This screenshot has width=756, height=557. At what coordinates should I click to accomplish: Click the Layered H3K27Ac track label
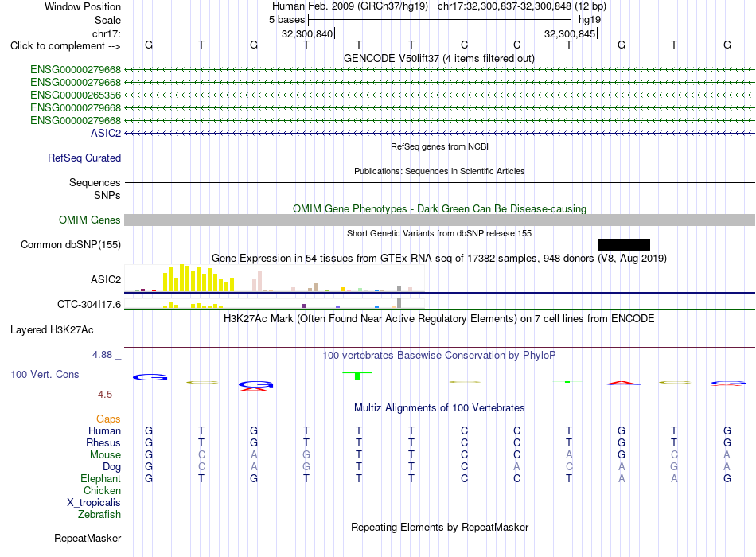(52, 330)
